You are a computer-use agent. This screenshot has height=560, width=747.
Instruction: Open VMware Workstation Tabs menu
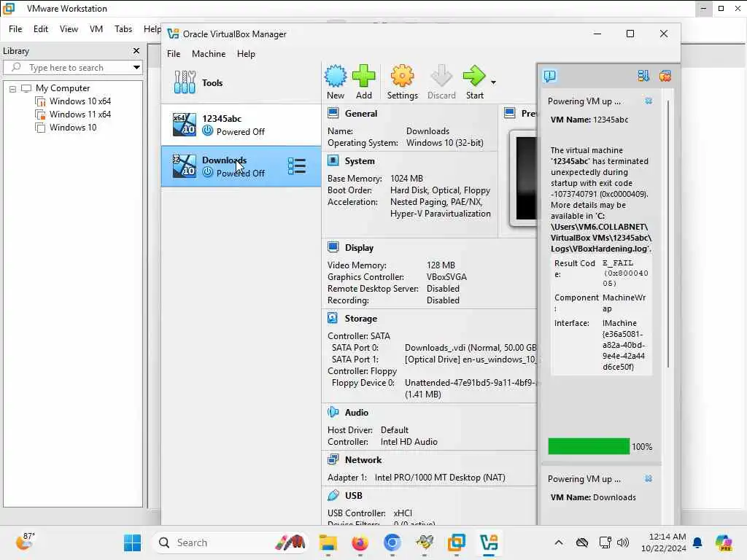point(123,29)
